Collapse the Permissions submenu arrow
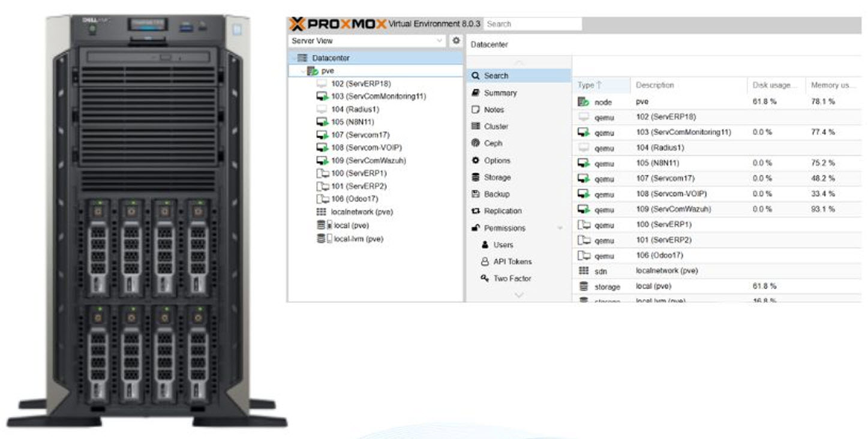 pyautogui.click(x=560, y=228)
